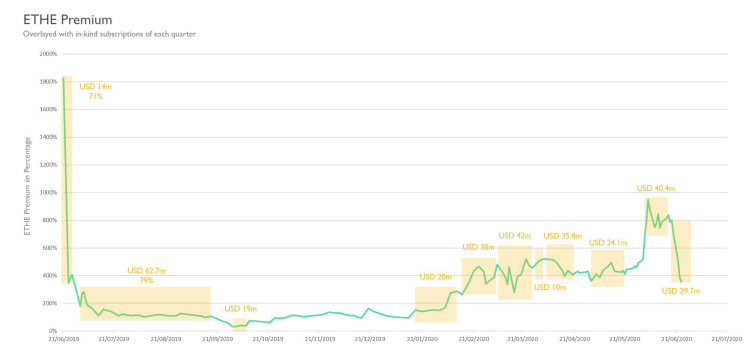
Task: Click the USD 62.7m 79% label
Action: coord(146,276)
